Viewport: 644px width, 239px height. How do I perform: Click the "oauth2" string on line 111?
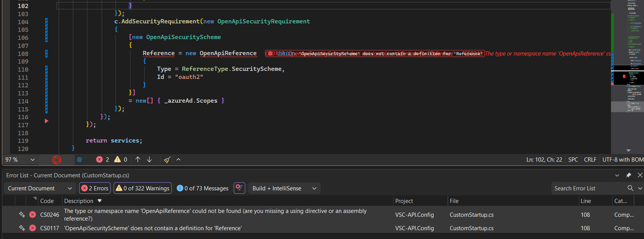189,77
